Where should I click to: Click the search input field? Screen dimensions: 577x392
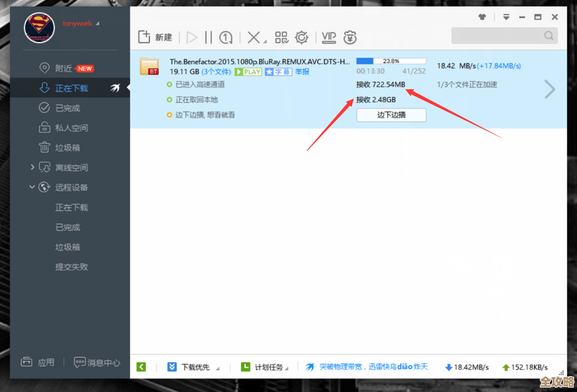click(498, 36)
